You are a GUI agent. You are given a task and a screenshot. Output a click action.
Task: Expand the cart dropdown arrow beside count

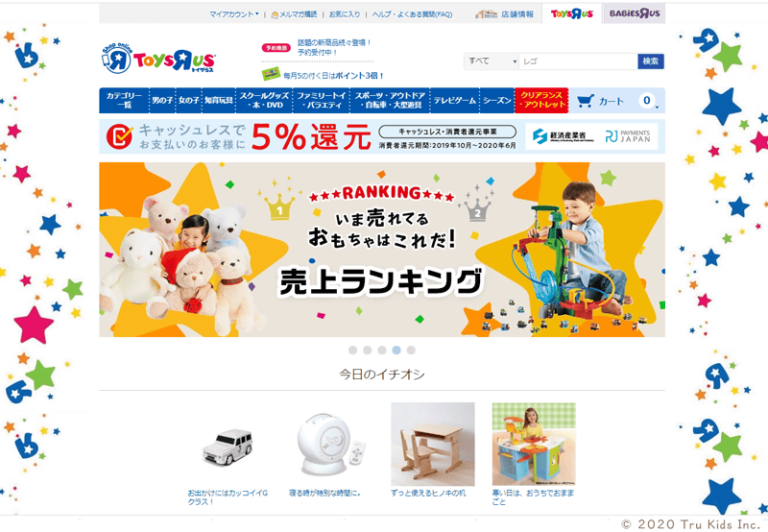(657, 107)
